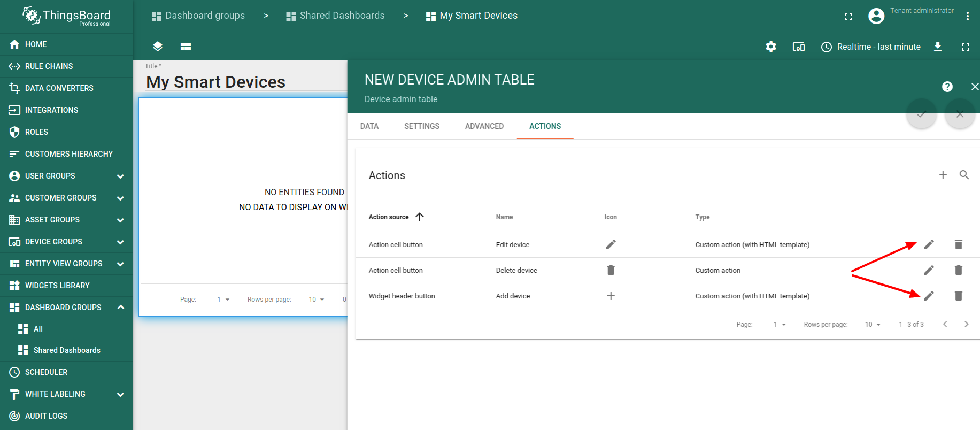Image resolution: width=980 pixels, height=430 pixels.
Task: Open manage layouts icon in toolbar
Action: (186, 47)
